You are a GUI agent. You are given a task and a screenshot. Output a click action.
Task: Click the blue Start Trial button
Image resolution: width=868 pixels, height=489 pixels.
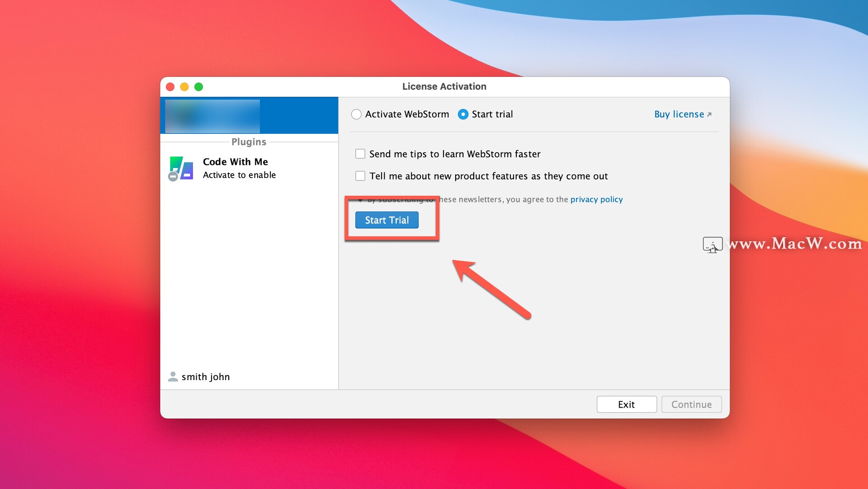pyautogui.click(x=387, y=220)
